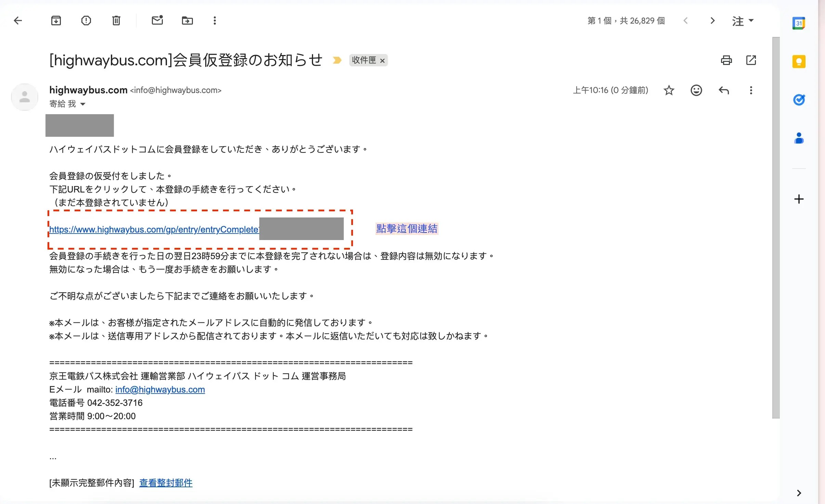Open the toolbar more options menu
Viewport: 825px width, 504px height.
tap(215, 21)
